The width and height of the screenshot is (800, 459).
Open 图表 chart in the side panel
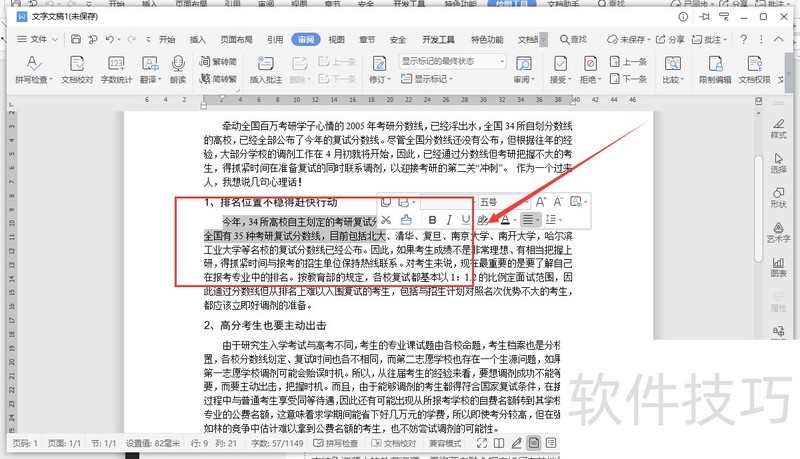pyautogui.click(x=778, y=267)
